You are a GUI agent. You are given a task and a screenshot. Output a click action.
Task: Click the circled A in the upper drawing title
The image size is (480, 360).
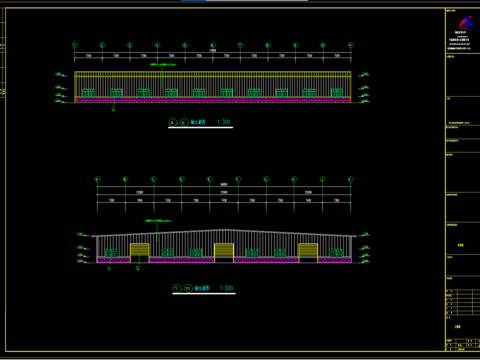(172, 122)
